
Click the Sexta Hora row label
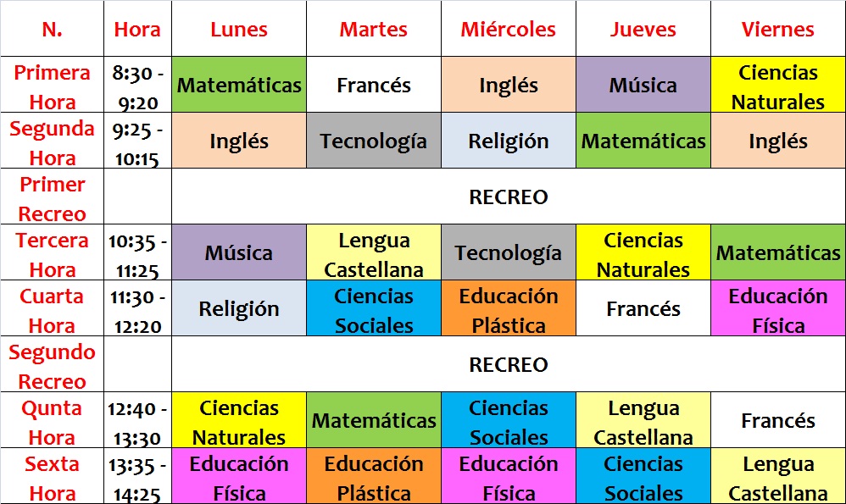[52, 477]
